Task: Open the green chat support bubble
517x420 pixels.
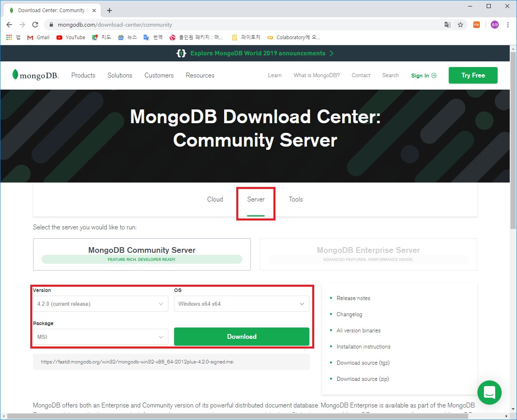Action: coord(490,393)
